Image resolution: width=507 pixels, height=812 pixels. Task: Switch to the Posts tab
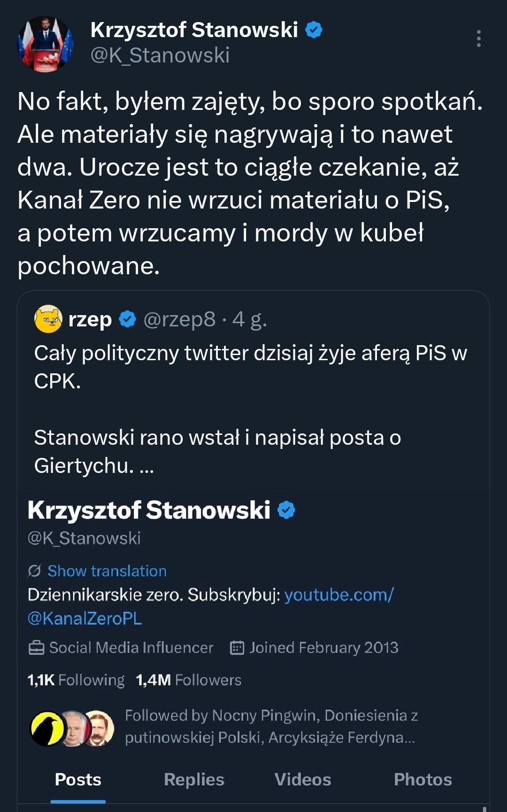(x=78, y=780)
